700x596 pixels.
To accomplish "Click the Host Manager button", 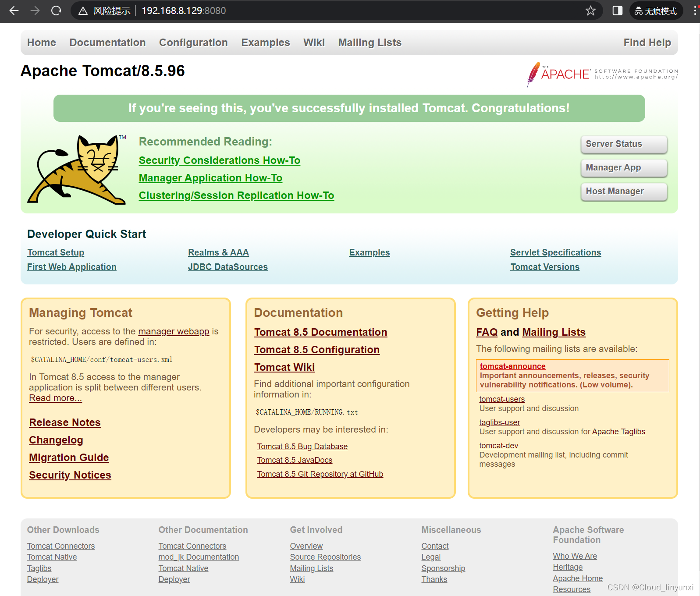I will coord(624,192).
